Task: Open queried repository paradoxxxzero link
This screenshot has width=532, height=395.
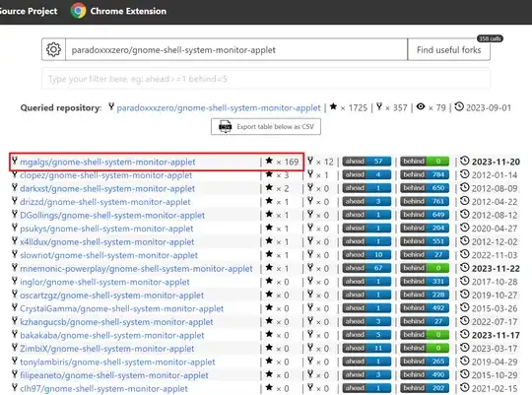Action: tap(219, 108)
